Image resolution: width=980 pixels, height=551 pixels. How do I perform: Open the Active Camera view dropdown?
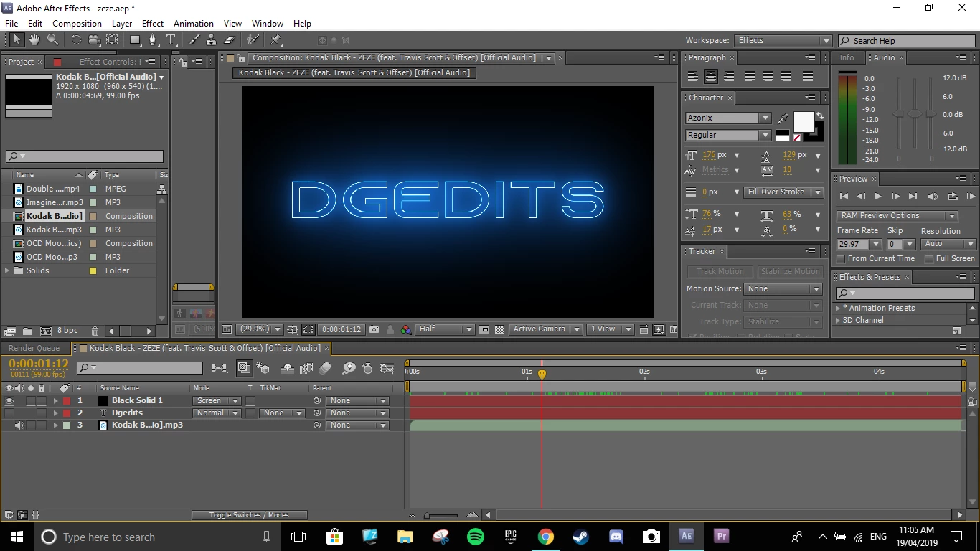(x=545, y=329)
